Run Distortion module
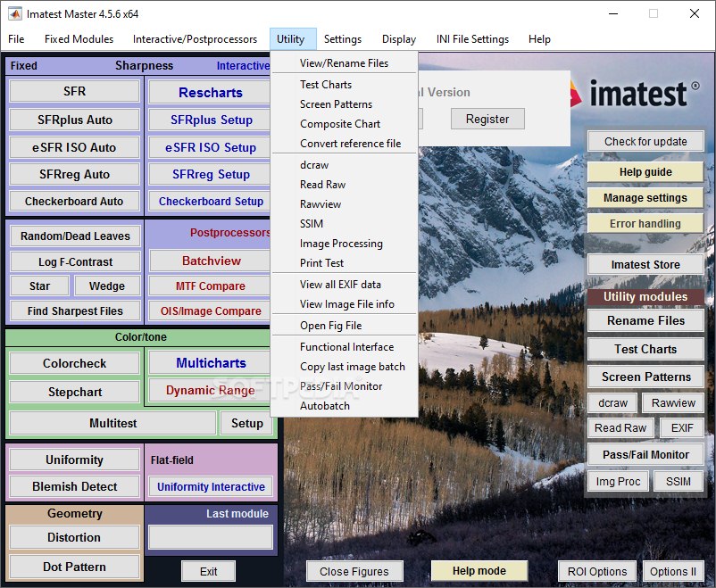The width and height of the screenshot is (716, 588). pyautogui.click(x=74, y=537)
